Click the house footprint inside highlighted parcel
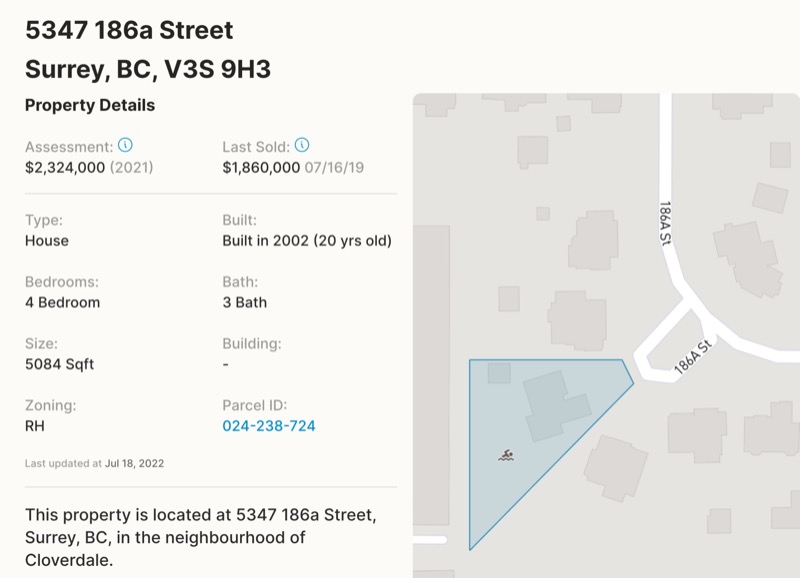Screen dimensions: 800x578 tap(557, 406)
